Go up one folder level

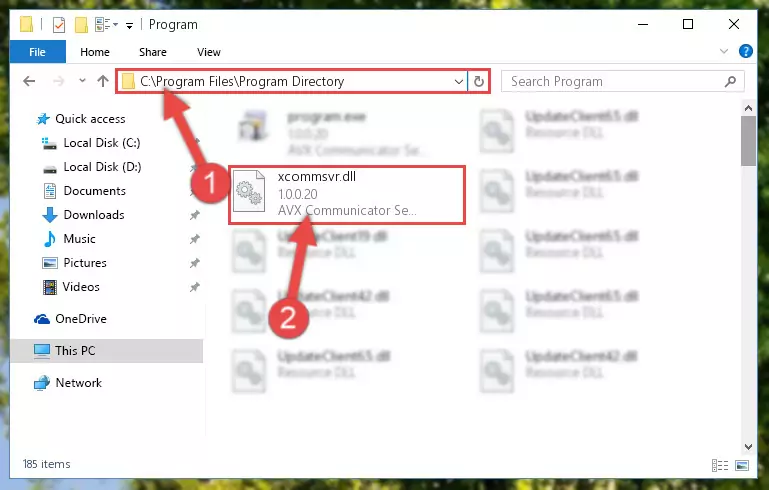[x=103, y=81]
